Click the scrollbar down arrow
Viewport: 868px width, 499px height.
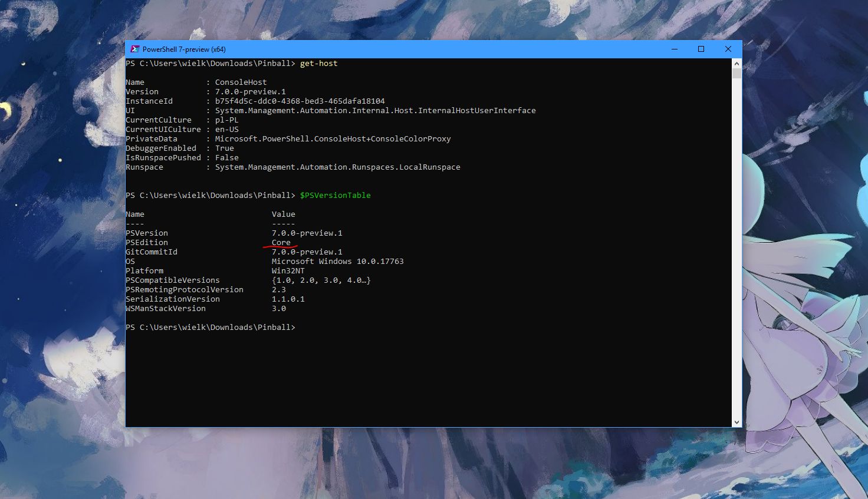point(736,422)
